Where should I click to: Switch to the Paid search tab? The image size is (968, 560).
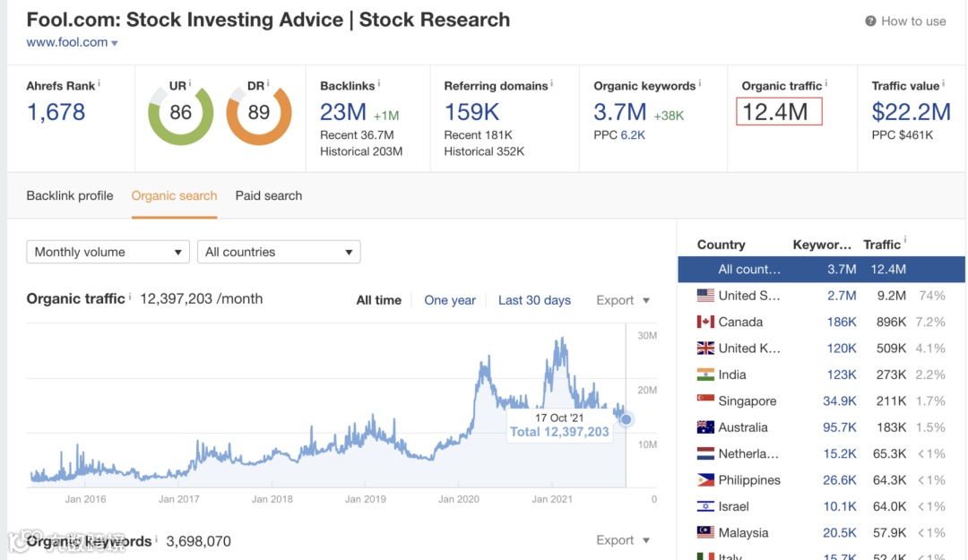pyautogui.click(x=269, y=195)
